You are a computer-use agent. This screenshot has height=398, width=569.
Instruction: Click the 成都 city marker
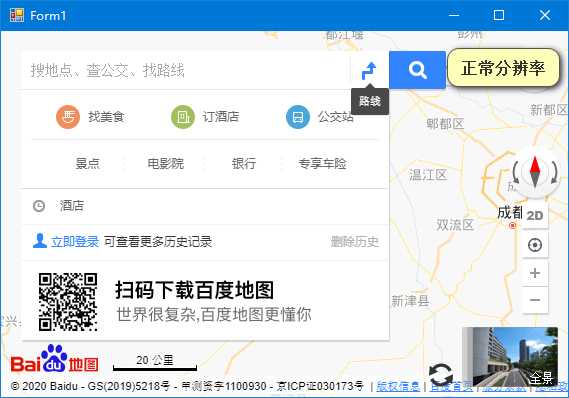tap(512, 226)
